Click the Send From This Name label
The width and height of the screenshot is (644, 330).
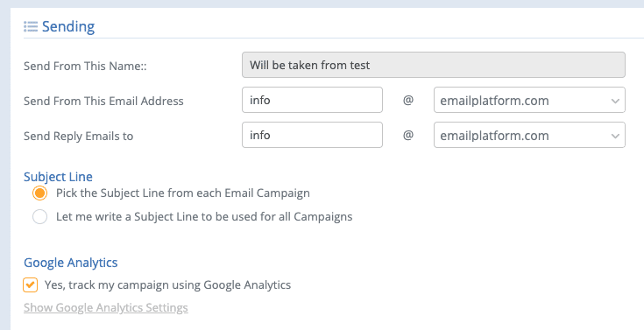tap(85, 66)
